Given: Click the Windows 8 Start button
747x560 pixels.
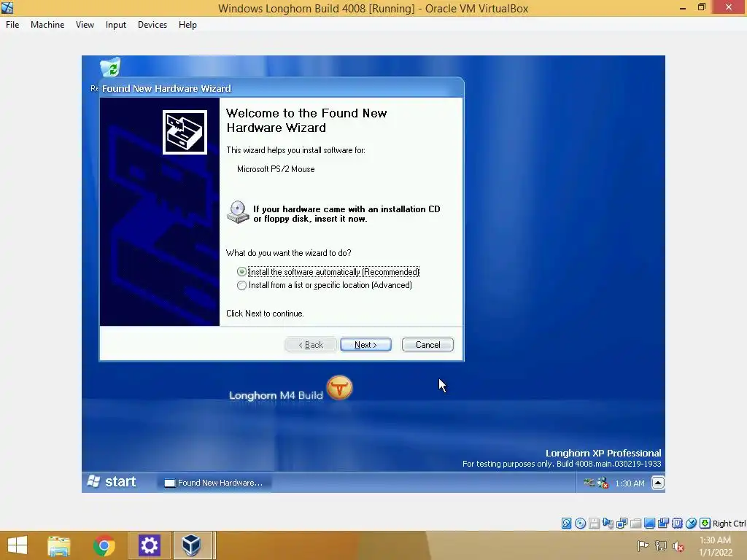Looking at the screenshot, I should point(18,545).
